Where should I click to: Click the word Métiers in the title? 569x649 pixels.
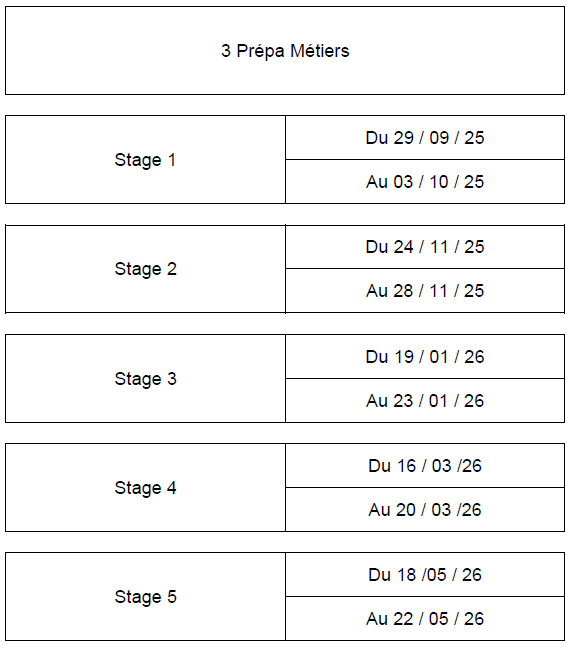[319, 50]
